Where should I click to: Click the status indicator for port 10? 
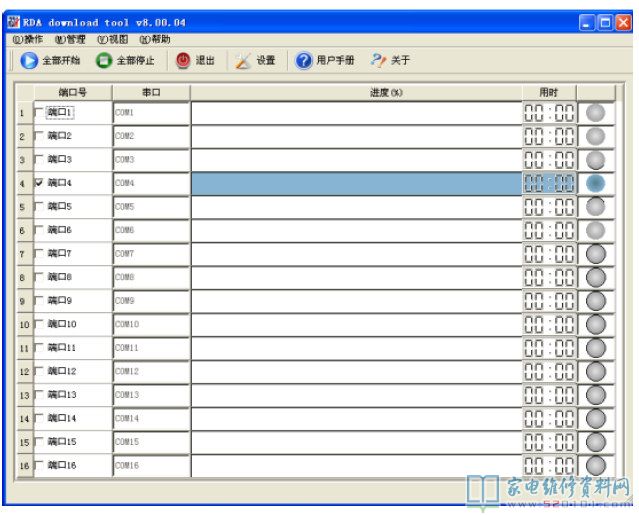pos(595,324)
